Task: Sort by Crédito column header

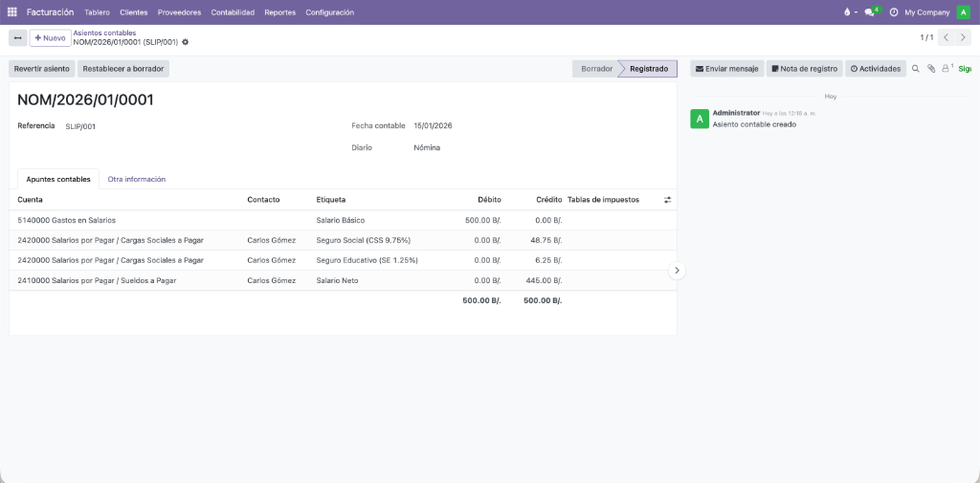Action: tap(548, 200)
